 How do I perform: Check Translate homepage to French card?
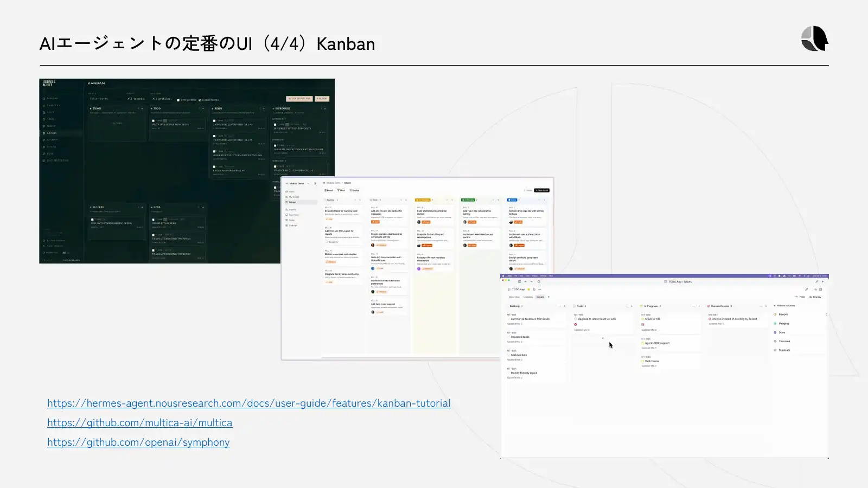pos(153,250)
